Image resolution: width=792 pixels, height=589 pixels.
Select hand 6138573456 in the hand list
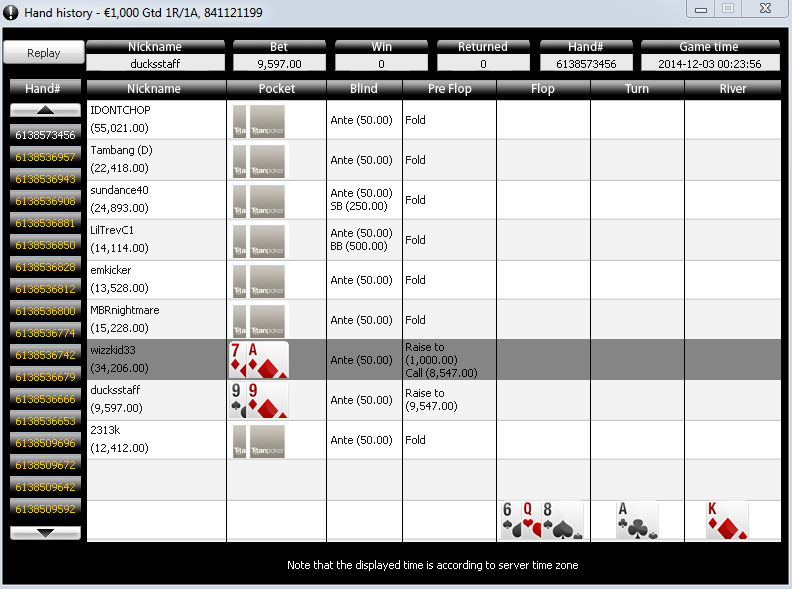click(45, 135)
